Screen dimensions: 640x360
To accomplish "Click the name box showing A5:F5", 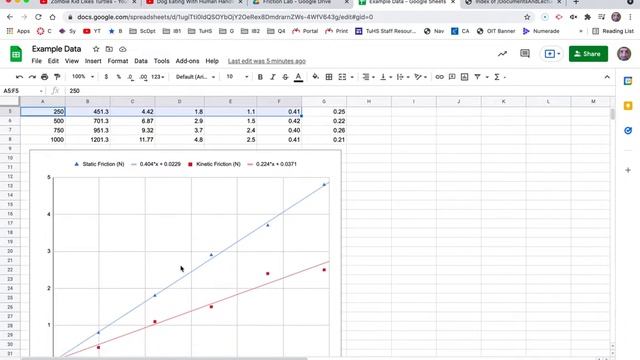I will coord(23,91).
